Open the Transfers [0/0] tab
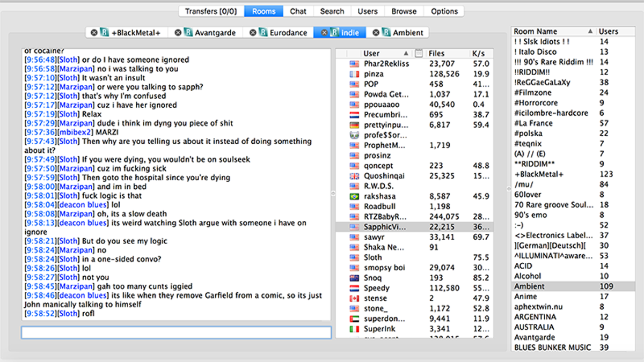This screenshot has width=644, height=362. pos(211,11)
